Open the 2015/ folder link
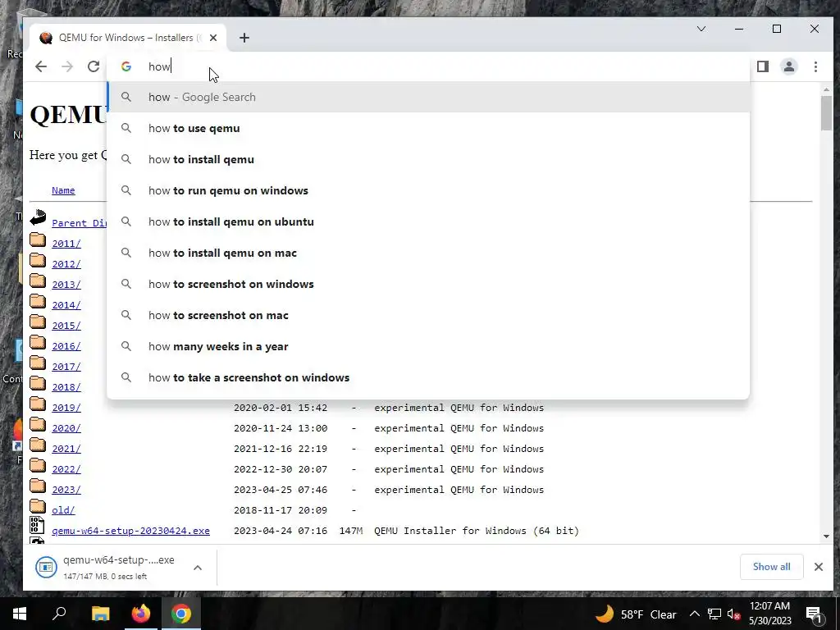Image resolution: width=840 pixels, height=630 pixels. [x=66, y=325]
